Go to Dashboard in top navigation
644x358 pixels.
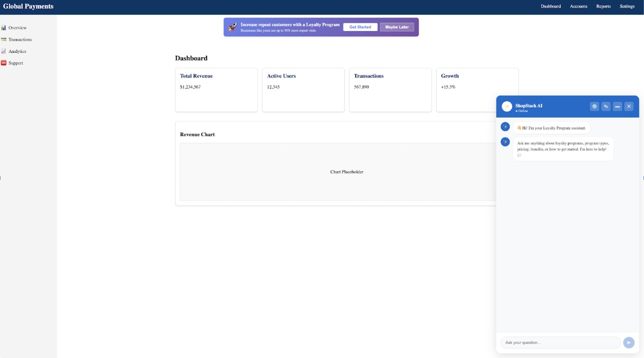point(551,7)
